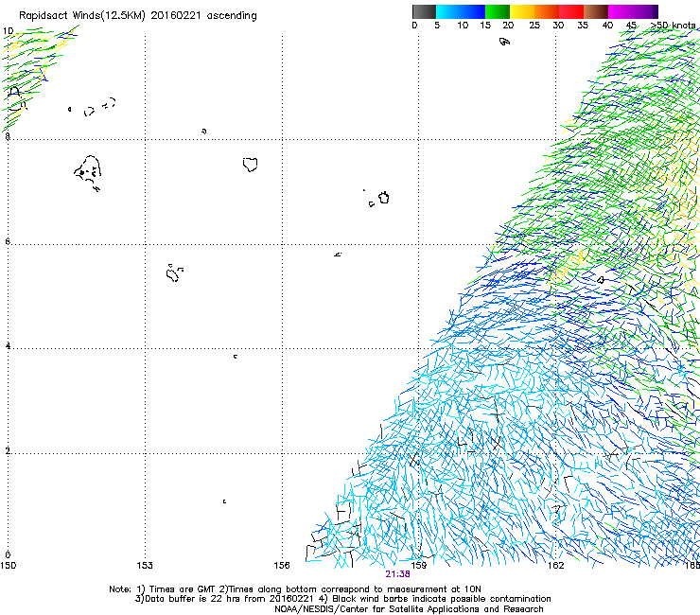700x615 pixels.
Task: Click the island outline near 155E 7.5N
Action: 250,165
